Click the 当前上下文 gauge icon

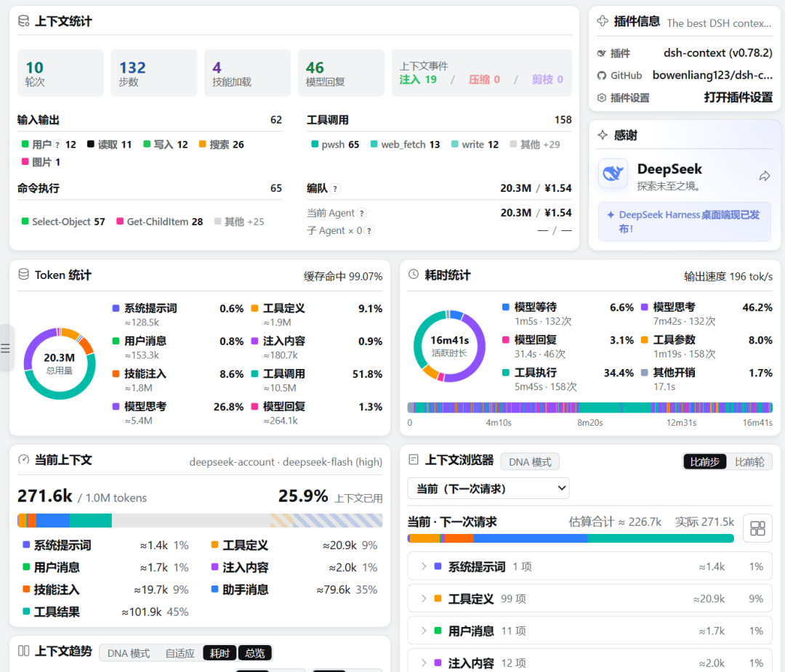23,459
